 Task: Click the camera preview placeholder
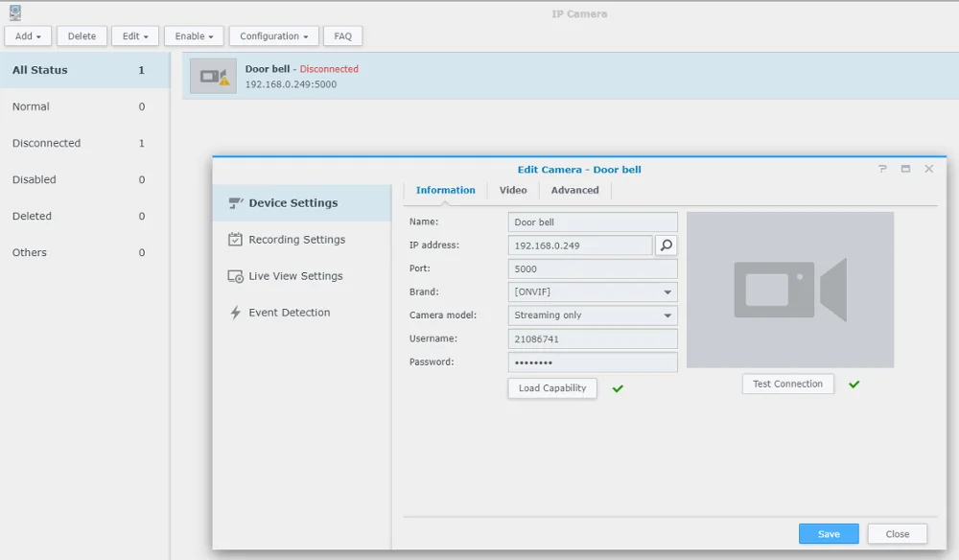[790, 290]
